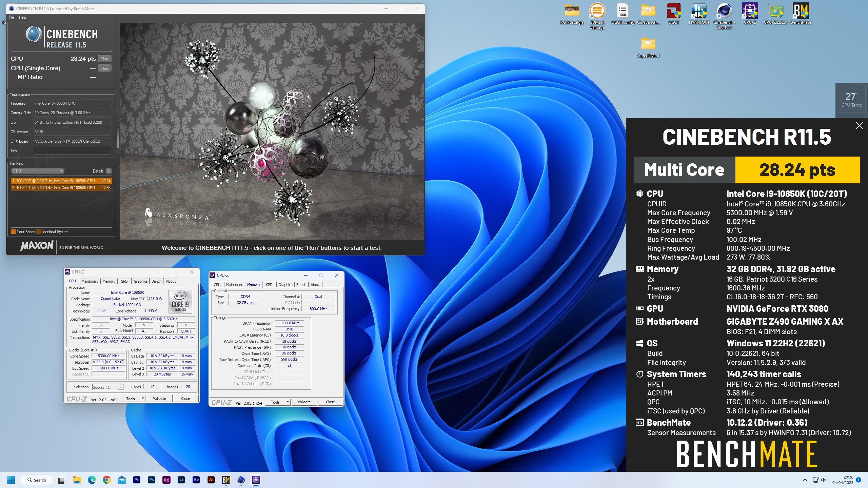Click Tools button in left CPU-Z
The width and height of the screenshot is (868, 488).
pyautogui.click(x=131, y=399)
